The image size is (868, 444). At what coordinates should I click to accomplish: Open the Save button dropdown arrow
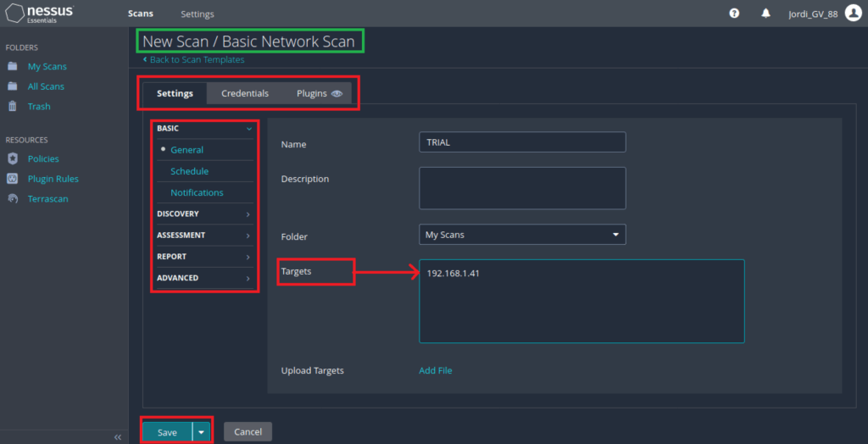202,432
